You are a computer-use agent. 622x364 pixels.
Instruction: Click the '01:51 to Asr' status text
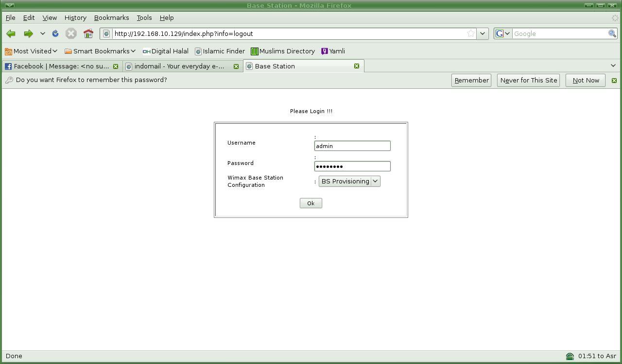coord(597,356)
